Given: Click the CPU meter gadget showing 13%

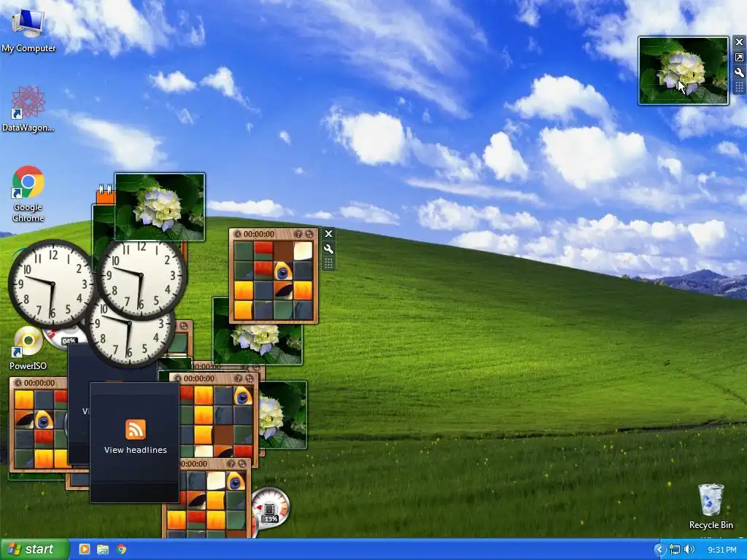Looking at the screenshot, I should pos(271,507).
